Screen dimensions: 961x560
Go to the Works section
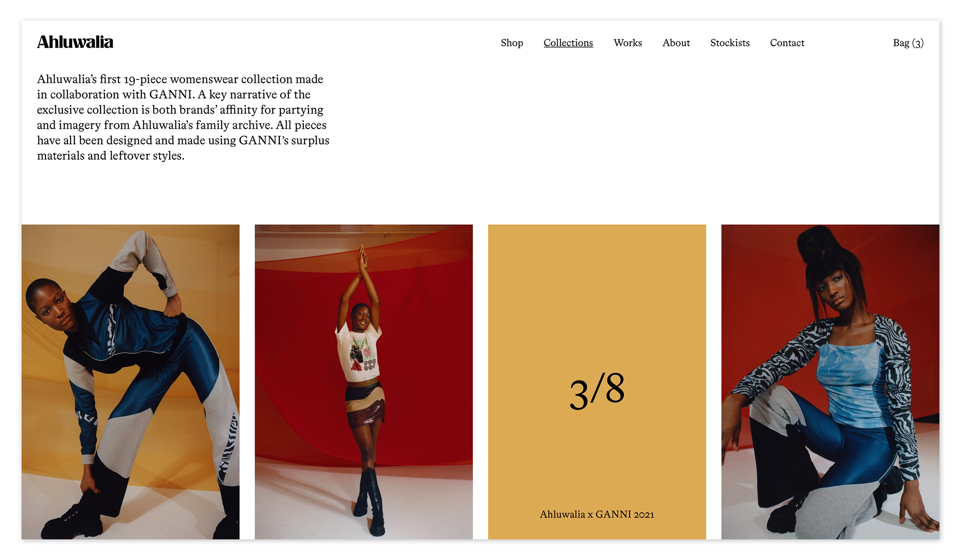click(x=628, y=43)
